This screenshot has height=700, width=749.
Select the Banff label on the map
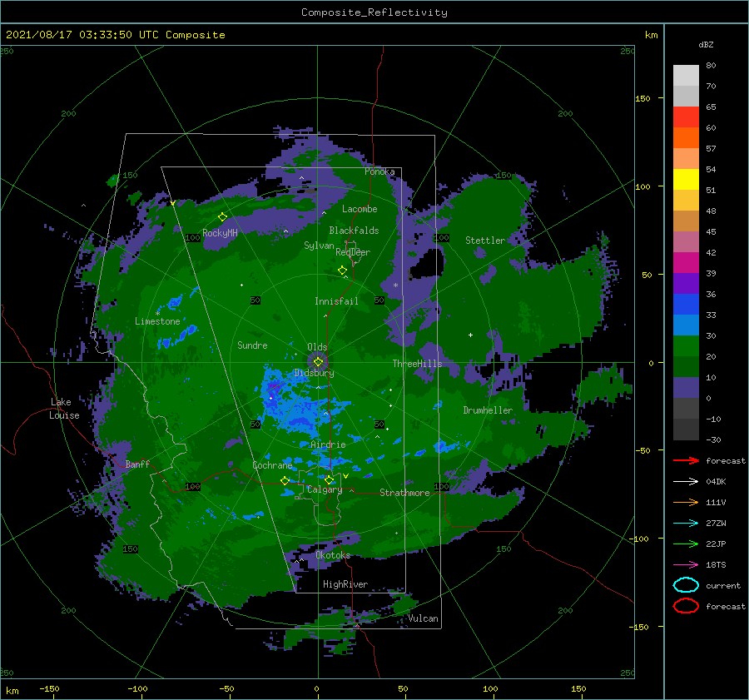[137, 464]
